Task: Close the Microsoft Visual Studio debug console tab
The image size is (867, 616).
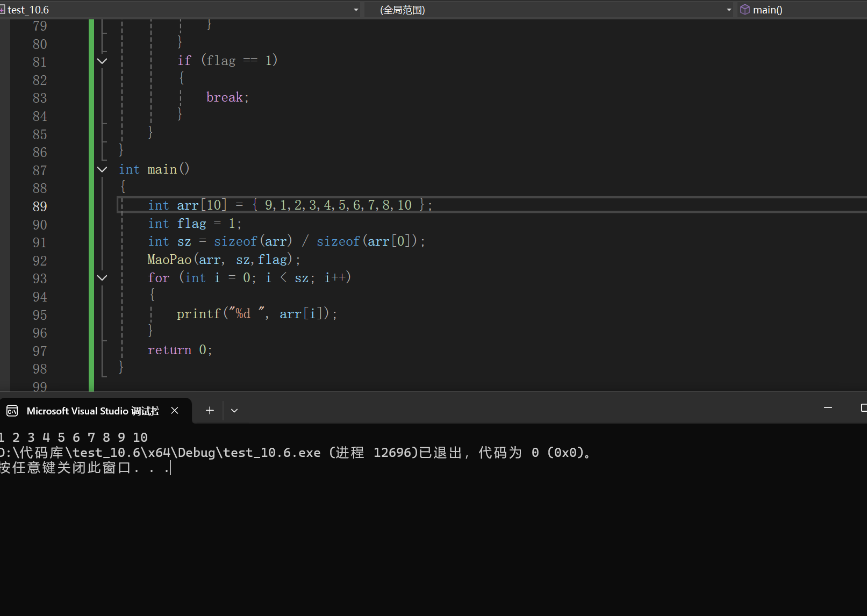Action: point(175,411)
